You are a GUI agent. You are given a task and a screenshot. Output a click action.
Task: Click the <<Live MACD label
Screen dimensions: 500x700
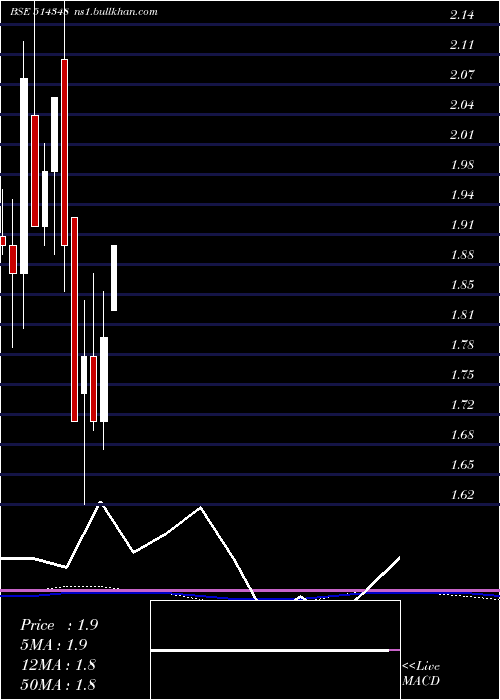(421, 674)
